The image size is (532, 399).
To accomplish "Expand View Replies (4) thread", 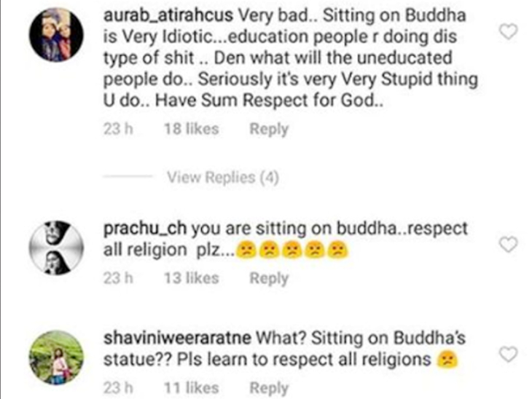I will point(223,177).
